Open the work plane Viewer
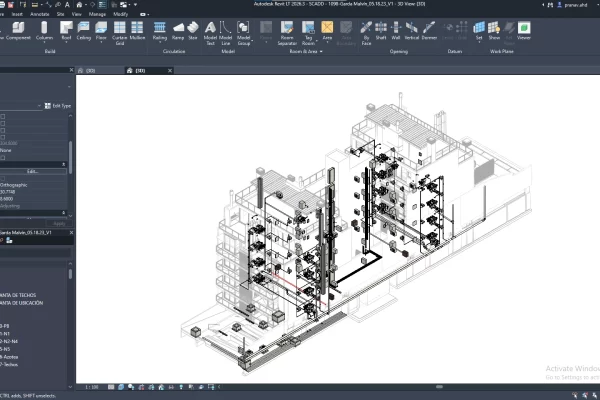This screenshot has height=400, width=600. click(524, 31)
